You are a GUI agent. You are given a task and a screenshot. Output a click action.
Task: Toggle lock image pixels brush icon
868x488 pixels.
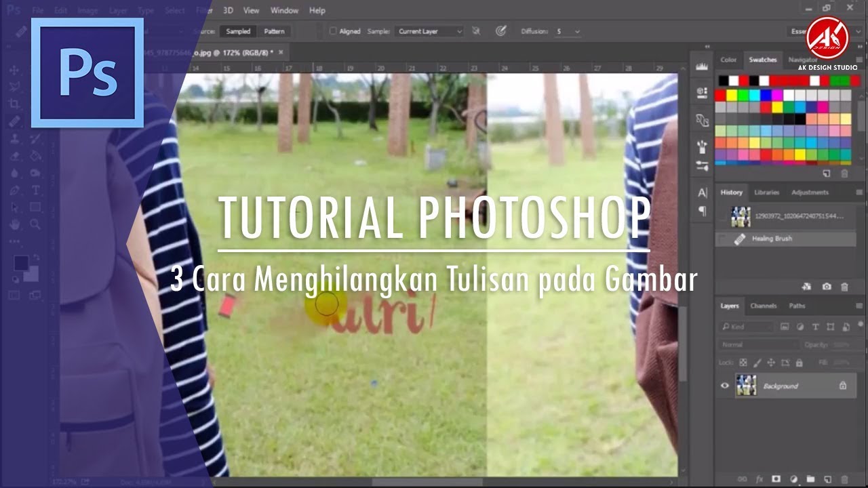click(x=757, y=363)
